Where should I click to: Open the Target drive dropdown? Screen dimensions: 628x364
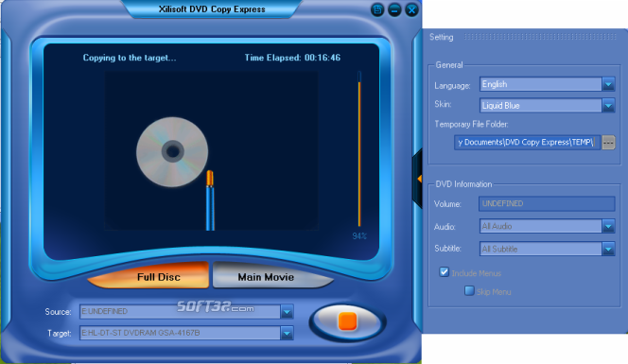287,333
